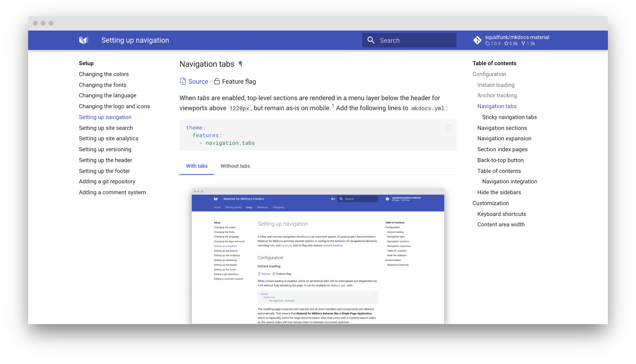Select the With tabs tab
The width and height of the screenshot is (636, 364).
click(197, 166)
